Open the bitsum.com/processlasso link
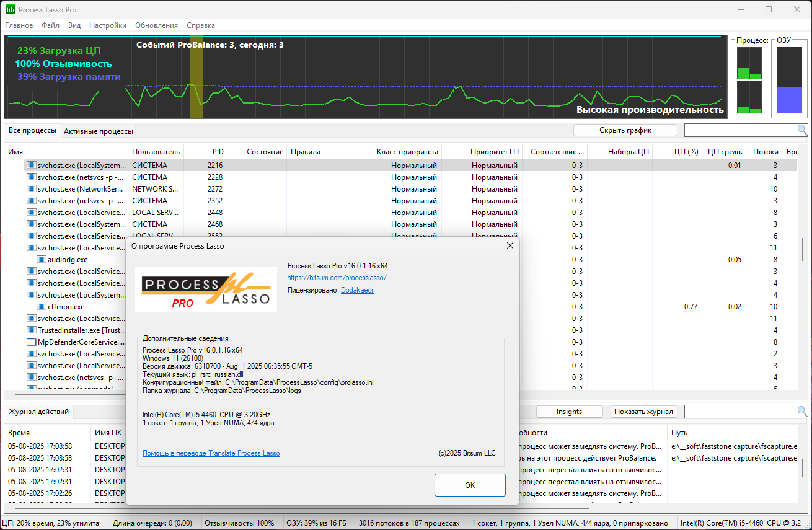 [337, 278]
